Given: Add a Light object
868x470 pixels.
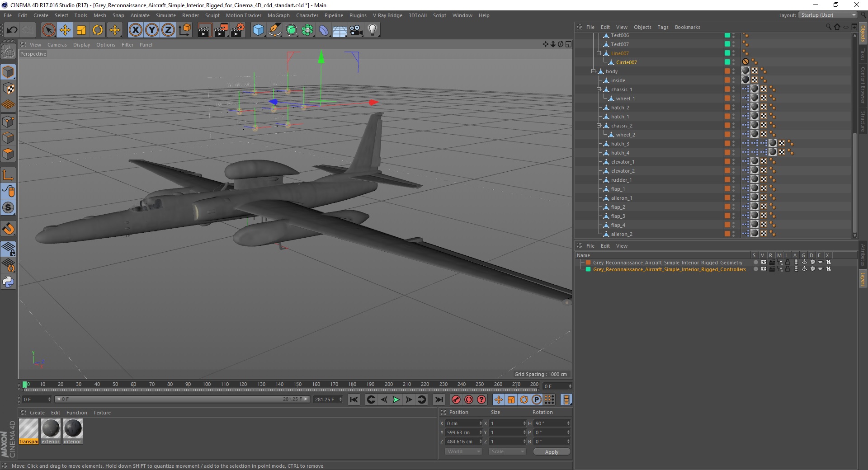Looking at the screenshot, I should (373, 30).
